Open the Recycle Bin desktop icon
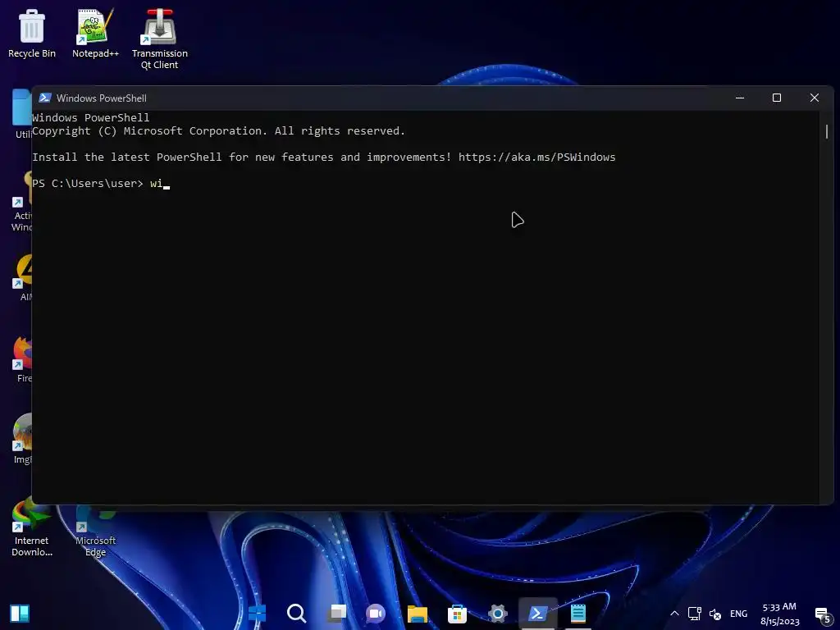The height and width of the screenshot is (630, 840). (32, 34)
